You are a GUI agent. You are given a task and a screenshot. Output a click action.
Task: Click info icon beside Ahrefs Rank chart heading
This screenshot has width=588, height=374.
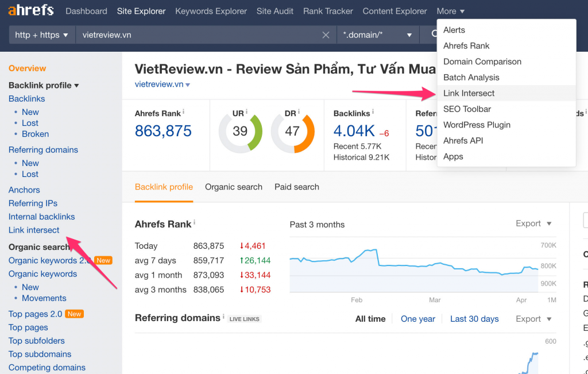tap(194, 222)
